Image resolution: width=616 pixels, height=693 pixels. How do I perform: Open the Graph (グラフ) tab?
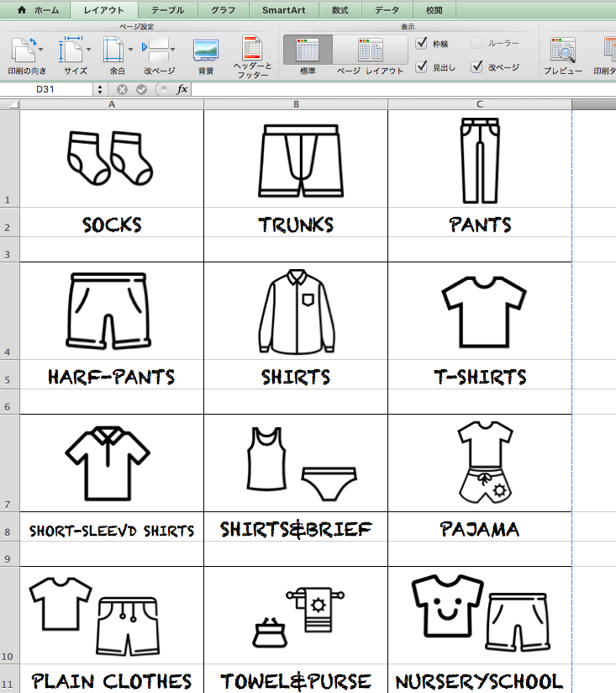pos(223,10)
